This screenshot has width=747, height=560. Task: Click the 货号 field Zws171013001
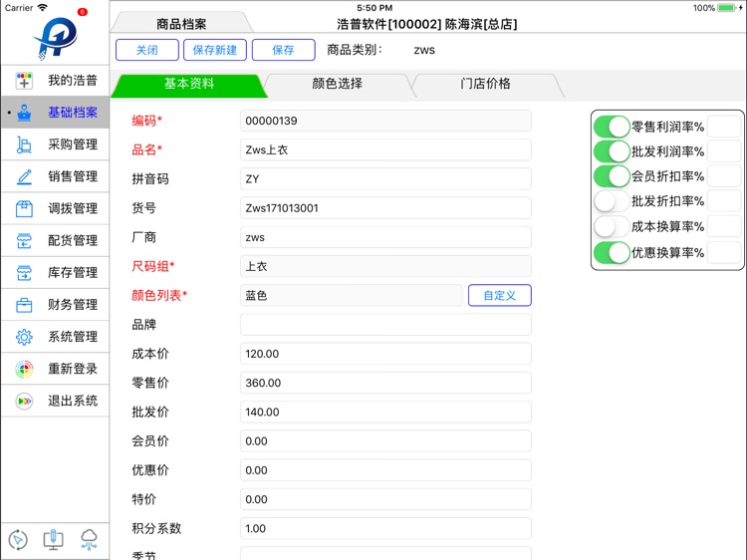385,208
